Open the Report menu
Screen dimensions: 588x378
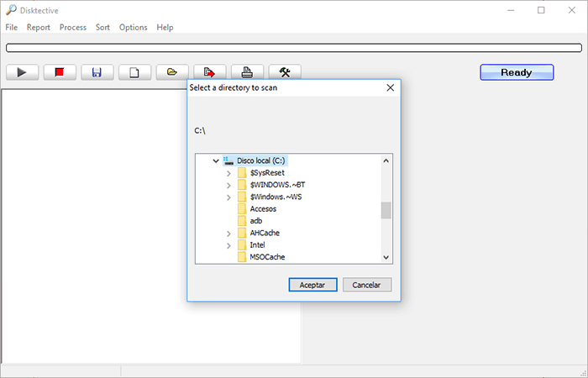(x=39, y=28)
